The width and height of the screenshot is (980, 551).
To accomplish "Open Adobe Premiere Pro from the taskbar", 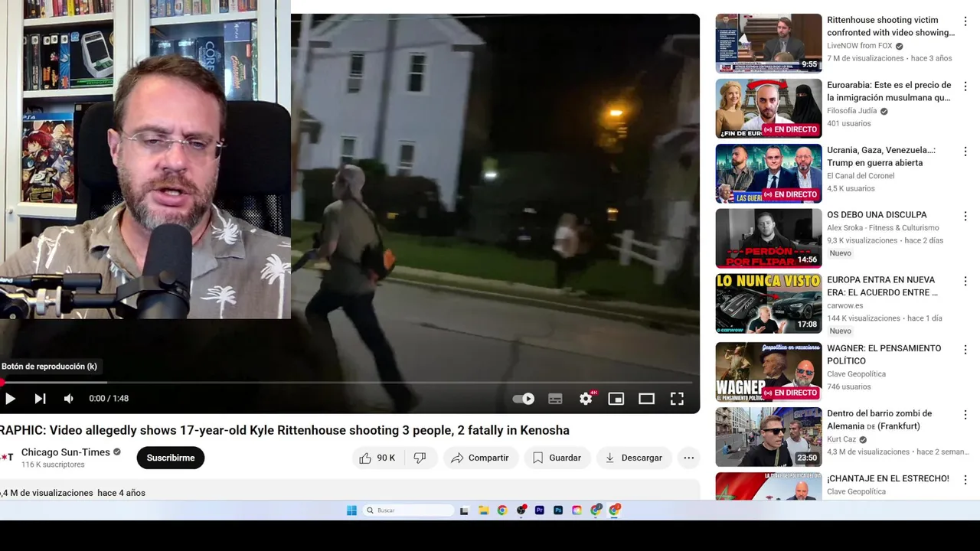I will pos(540,510).
